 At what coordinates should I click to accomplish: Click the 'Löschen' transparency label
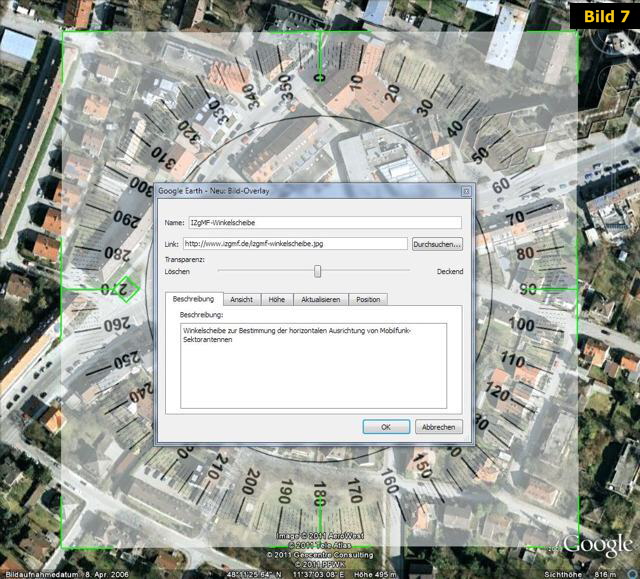pyautogui.click(x=177, y=272)
